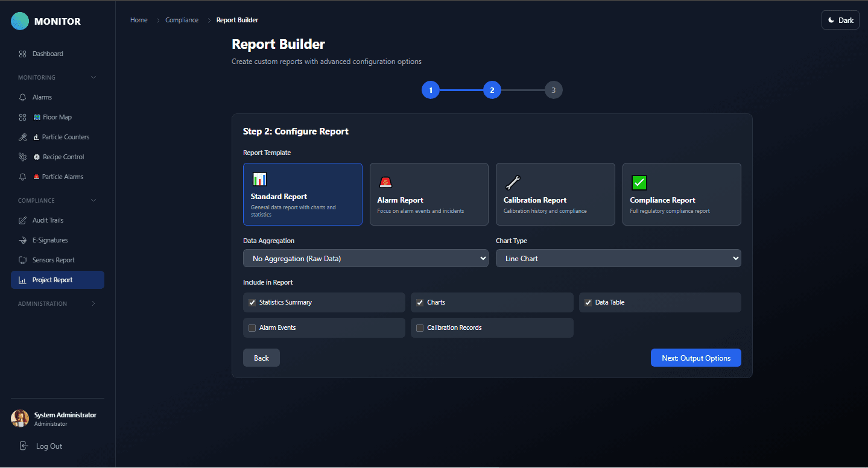The image size is (868, 468).
Task: Click the Calibration Report wrench icon
Action: click(512, 182)
